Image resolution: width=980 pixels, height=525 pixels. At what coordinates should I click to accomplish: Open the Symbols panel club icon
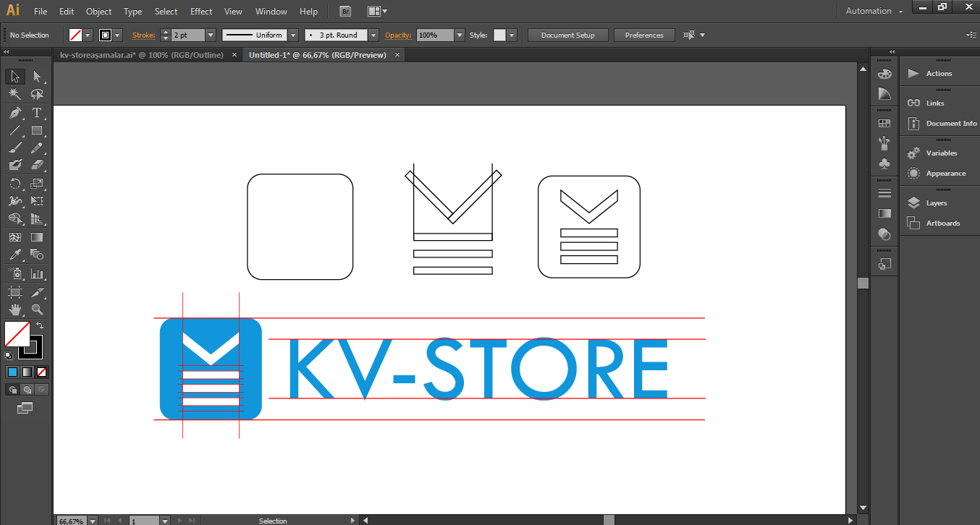click(884, 163)
